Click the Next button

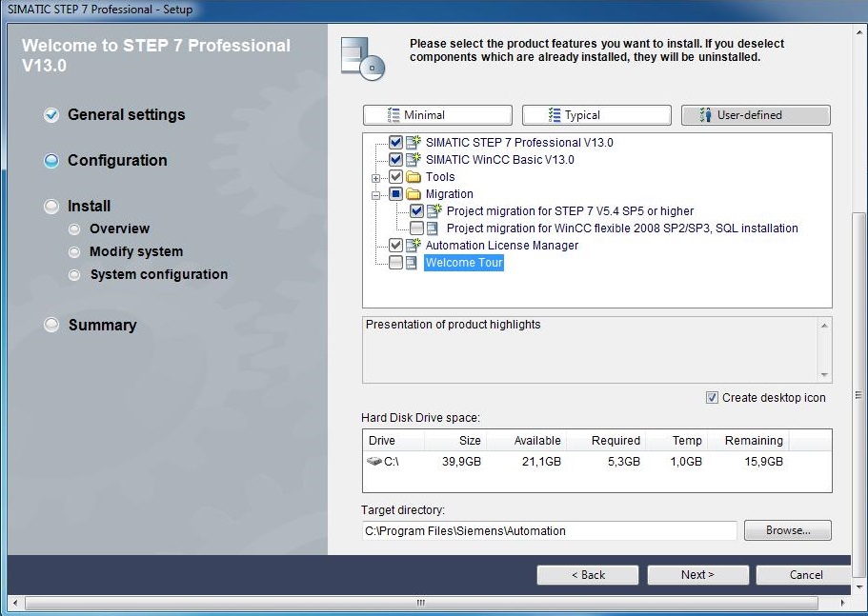[697, 574]
